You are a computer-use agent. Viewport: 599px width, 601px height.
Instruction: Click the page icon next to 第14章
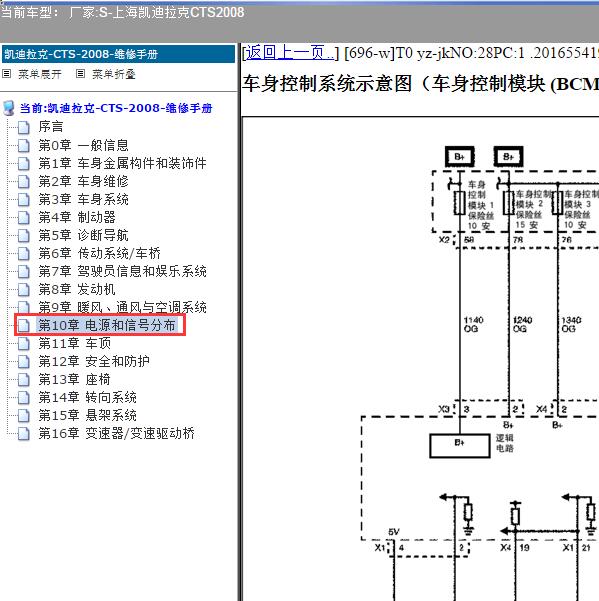24,397
